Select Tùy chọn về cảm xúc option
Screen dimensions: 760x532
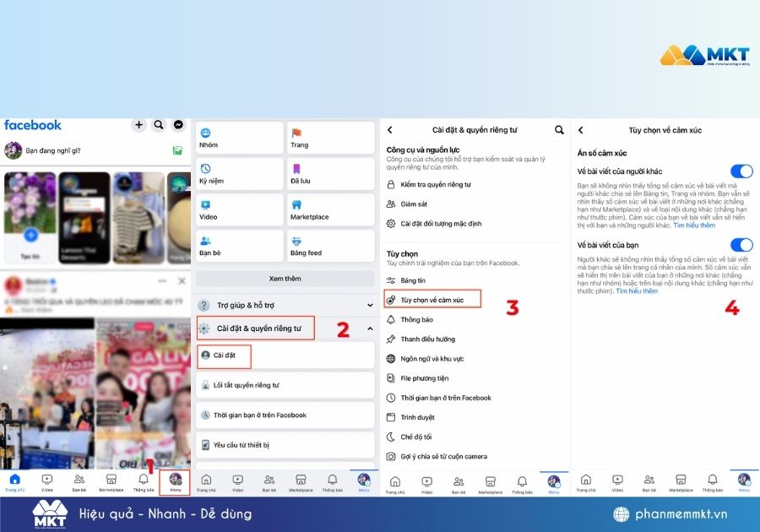tap(432, 299)
